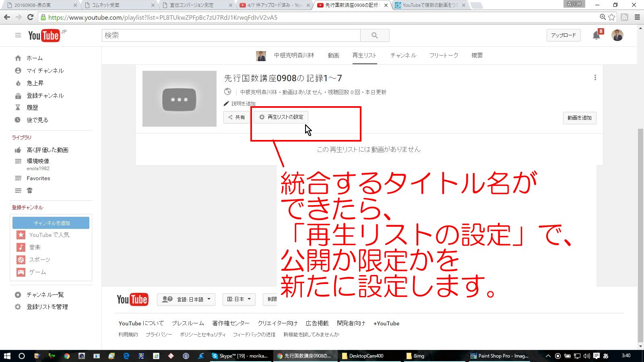Open 雪 playlist in library

29,191
